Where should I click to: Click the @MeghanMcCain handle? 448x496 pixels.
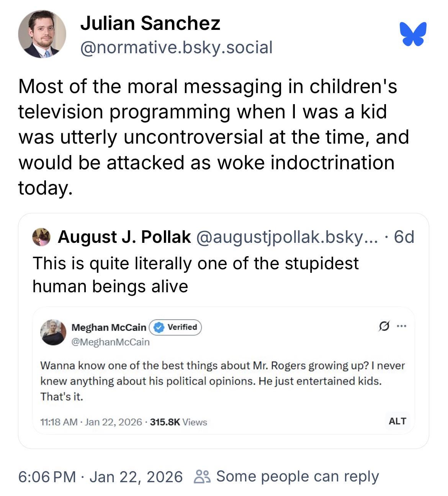click(x=110, y=342)
